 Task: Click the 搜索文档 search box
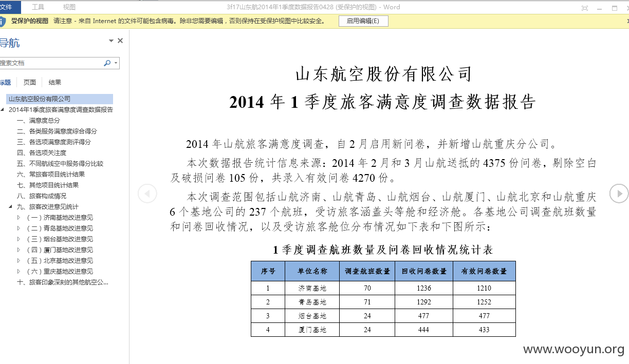coord(50,63)
